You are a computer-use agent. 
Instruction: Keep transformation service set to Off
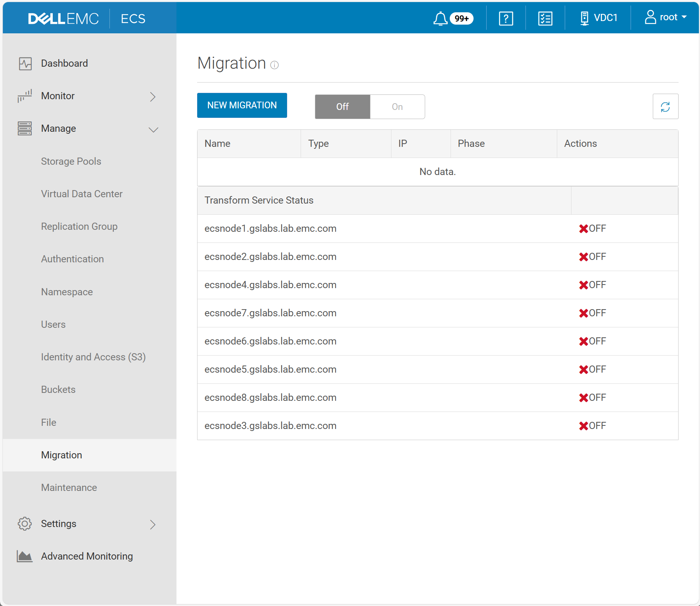342,106
